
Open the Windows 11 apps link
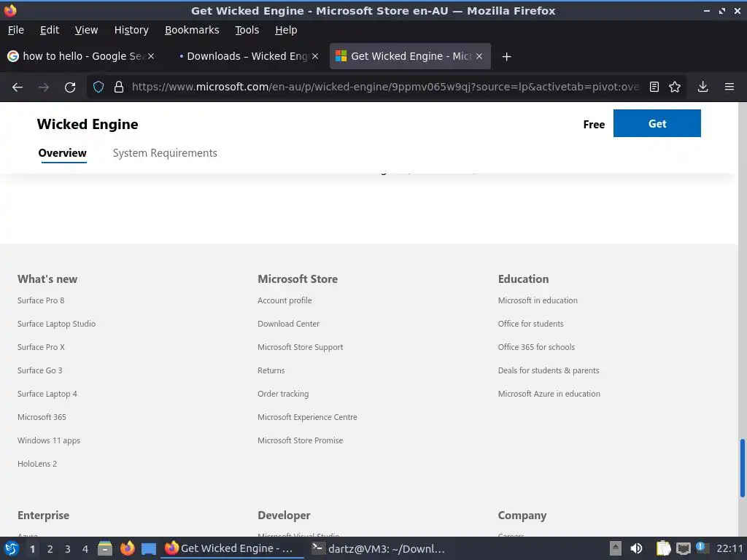tap(49, 440)
